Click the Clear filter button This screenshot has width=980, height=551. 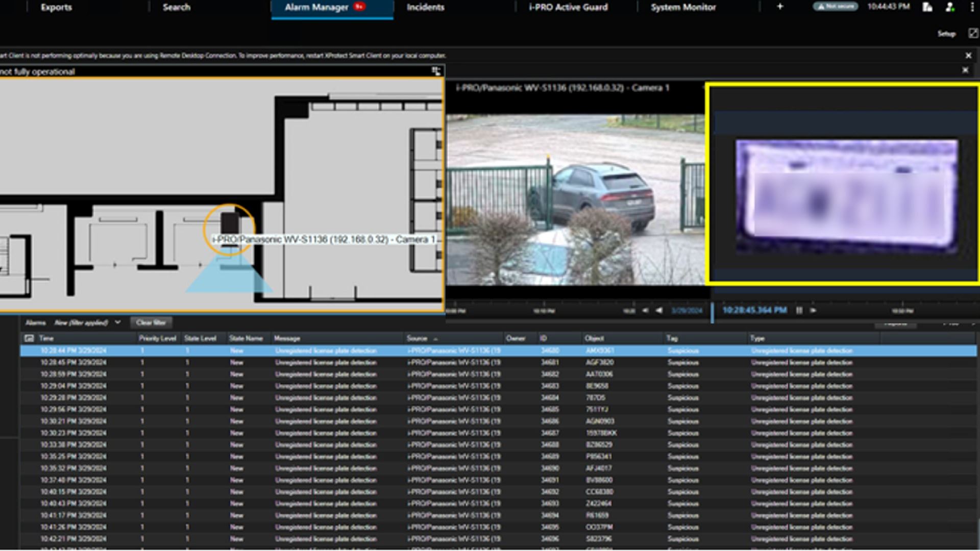[x=151, y=322]
